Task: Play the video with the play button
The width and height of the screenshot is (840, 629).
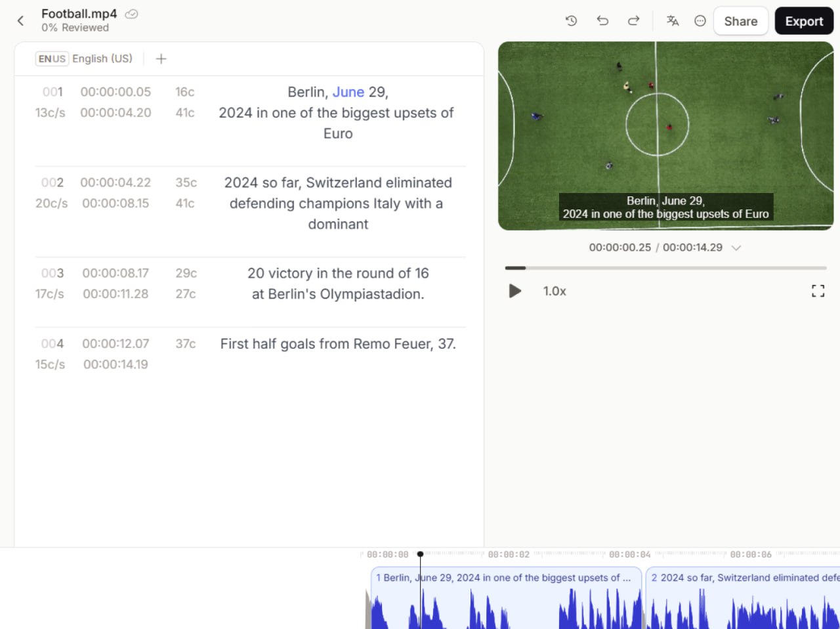Action: tap(514, 291)
